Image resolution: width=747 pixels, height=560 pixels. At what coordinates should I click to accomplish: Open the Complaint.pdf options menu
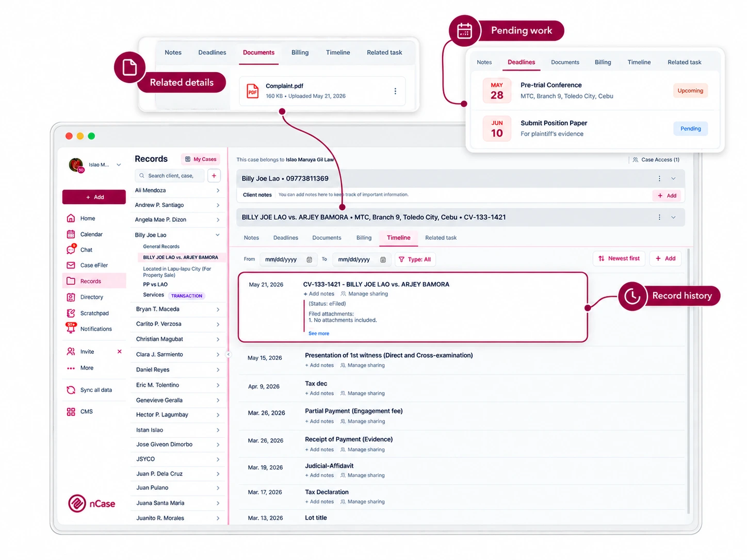point(396,91)
